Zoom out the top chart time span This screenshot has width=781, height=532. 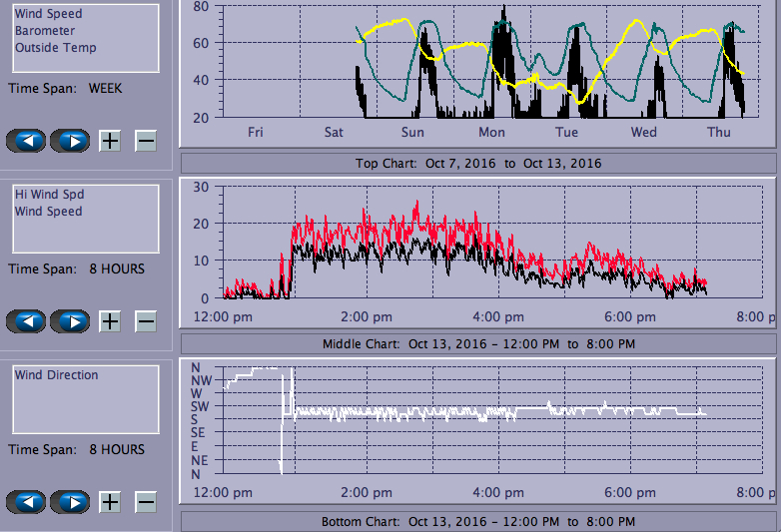tap(146, 141)
